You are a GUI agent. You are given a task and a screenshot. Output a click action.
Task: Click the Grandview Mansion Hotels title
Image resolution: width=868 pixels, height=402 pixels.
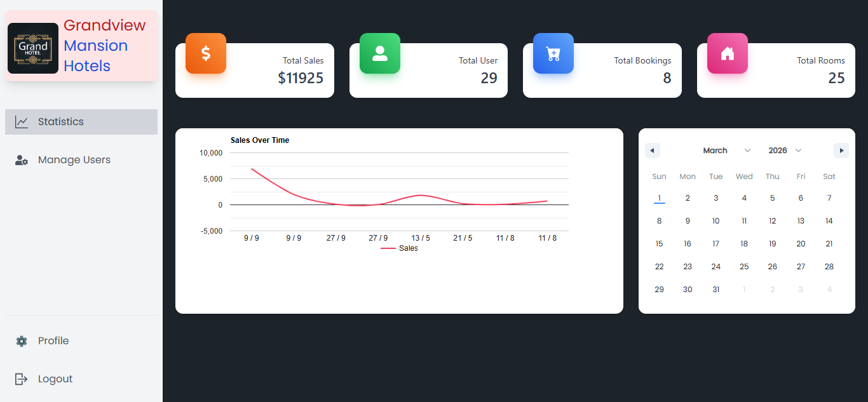(x=105, y=46)
